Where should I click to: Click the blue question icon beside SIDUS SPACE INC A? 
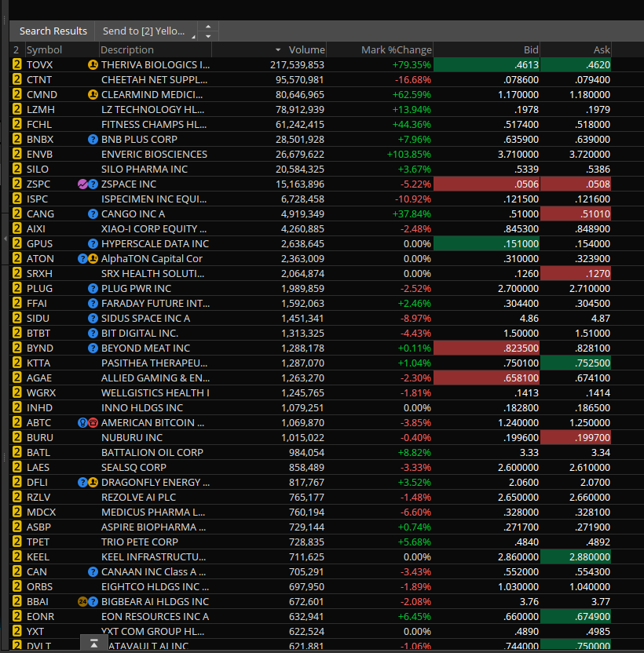coord(93,318)
